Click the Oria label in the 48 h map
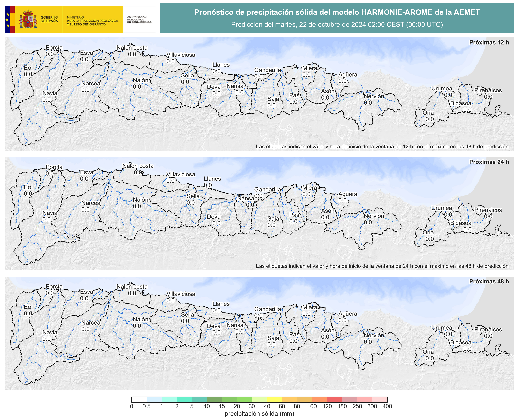Image resolution: width=517 pixels, height=420 pixels. (x=428, y=352)
